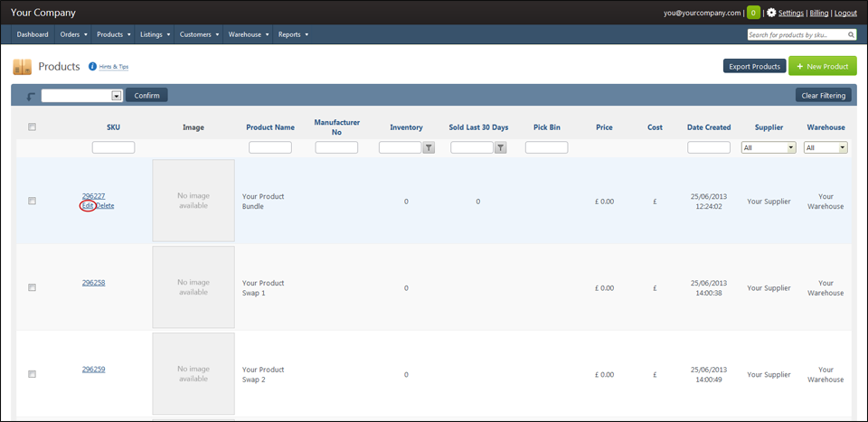868x422 pixels.
Task: Open the Warehouse filter dropdown
Action: tap(826, 147)
